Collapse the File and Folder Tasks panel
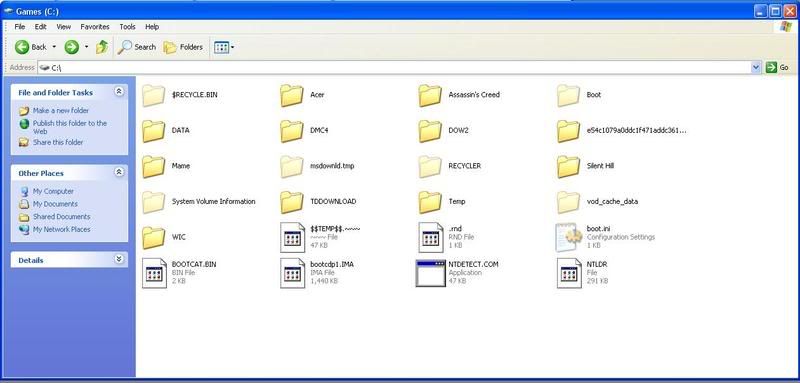 (x=118, y=91)
